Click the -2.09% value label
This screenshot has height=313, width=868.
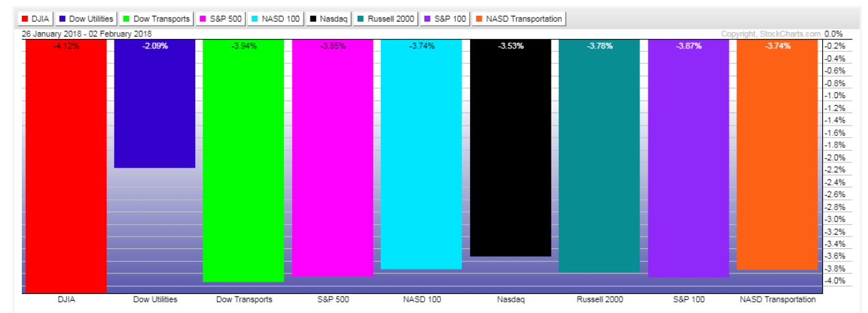[x=154, y=46]
